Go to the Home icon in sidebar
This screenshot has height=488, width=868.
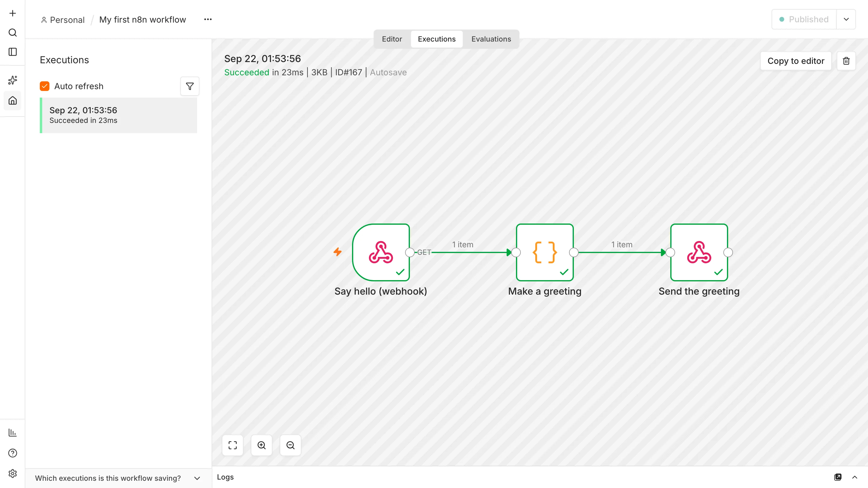click(x=12, y=100)
